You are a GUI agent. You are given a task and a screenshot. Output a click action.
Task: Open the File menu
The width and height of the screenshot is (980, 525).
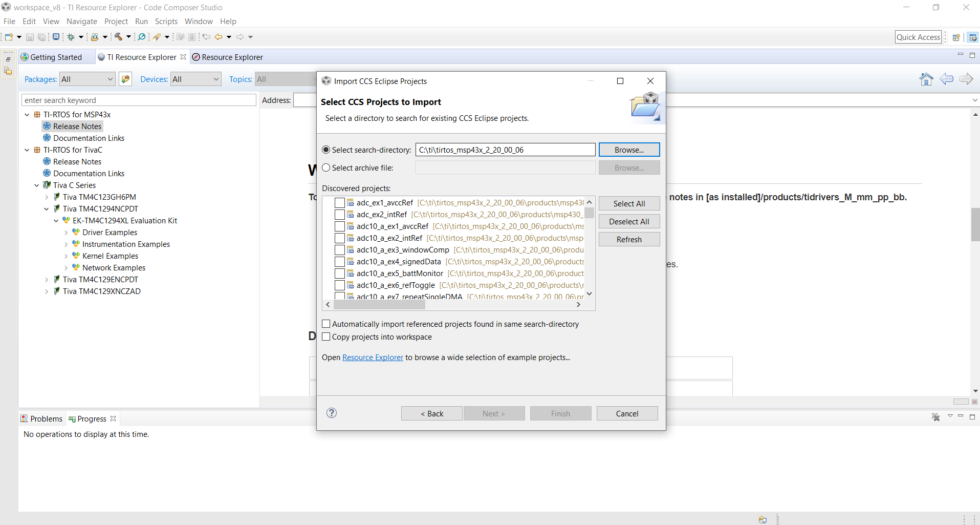(x=9, y=21)
